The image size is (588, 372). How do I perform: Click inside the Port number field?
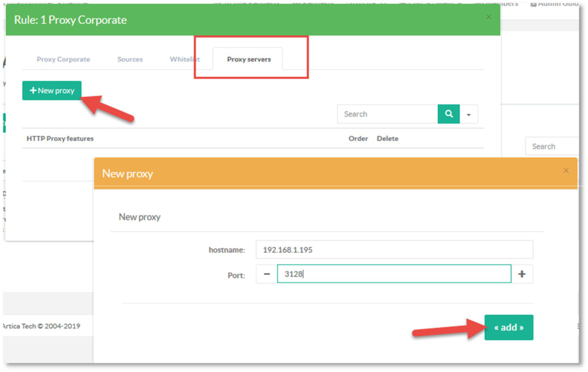coord(394,274)
